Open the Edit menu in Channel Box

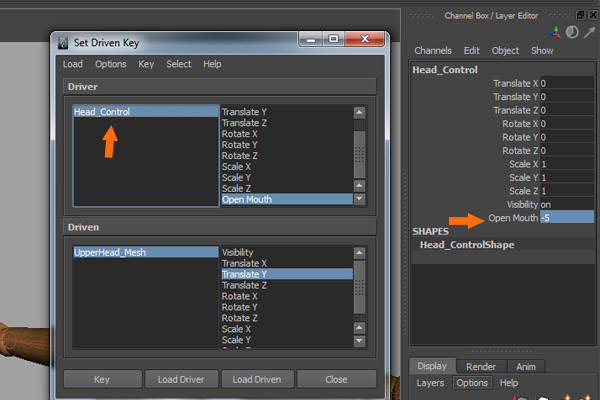tap(471, 51)
